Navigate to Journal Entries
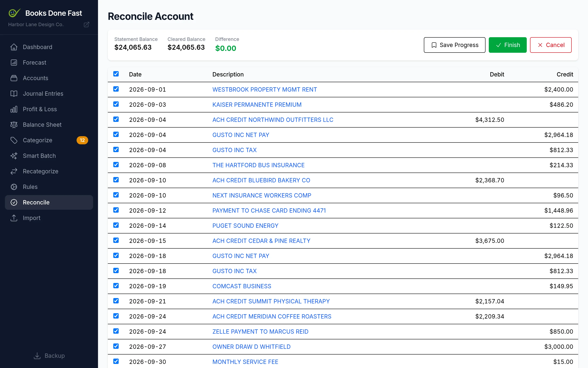The image size is (588, 368). (x=49, y=94)
